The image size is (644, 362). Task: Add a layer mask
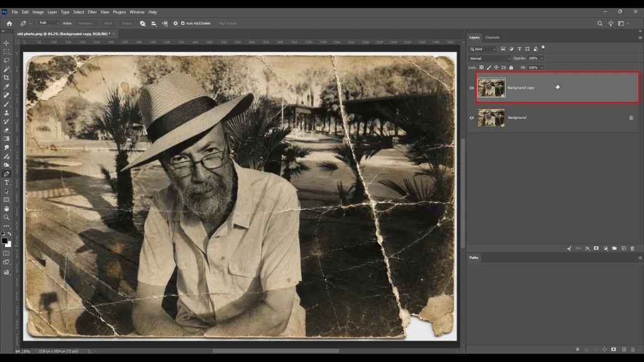(596, 248)
